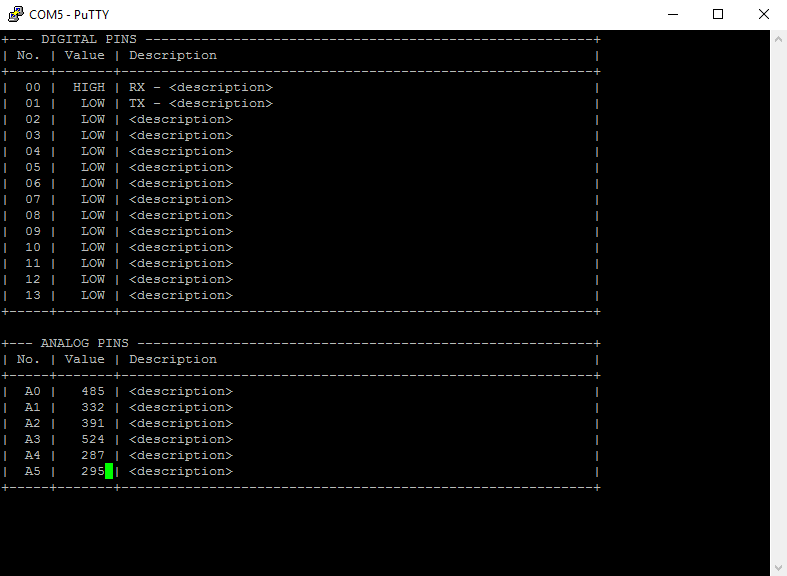The height and width of the screenshot is (576, 787).
Task: Click the analog value 524 for A3
Action: tap(93, 440)
